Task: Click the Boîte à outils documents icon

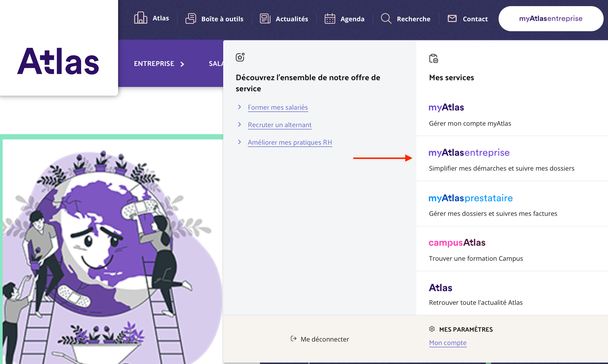Action: [191, 18]
